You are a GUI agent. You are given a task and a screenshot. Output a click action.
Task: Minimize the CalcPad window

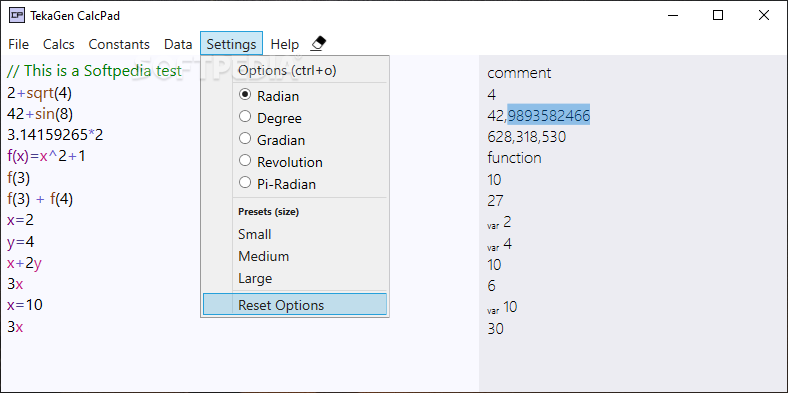pyautogui.click(x=672, y=16)
